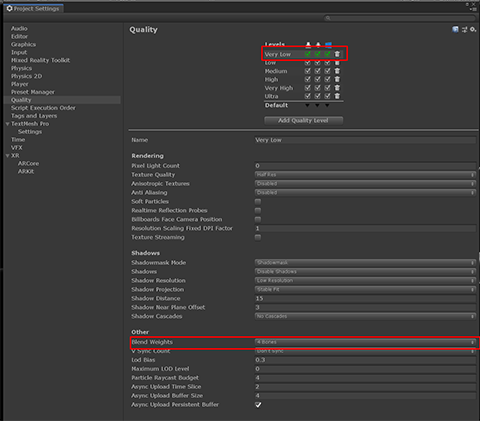Open Mixed Reality Toolkit settings
The image size is (480, 421).
[40, 60]
